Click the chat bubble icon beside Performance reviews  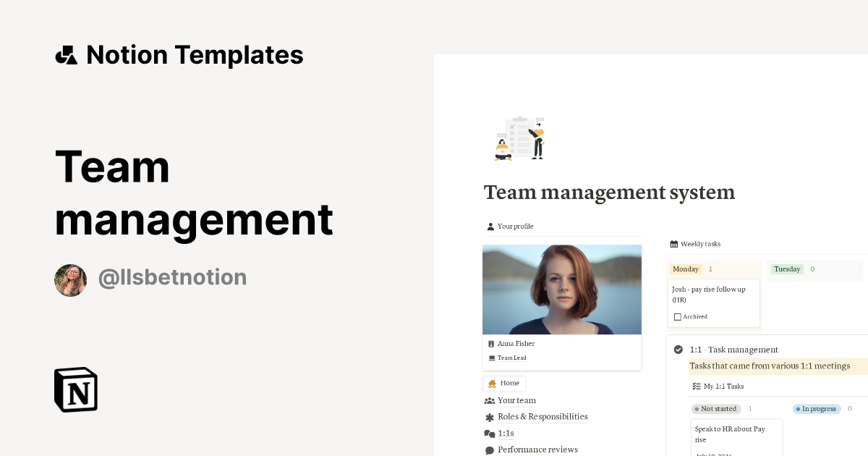pos(490,449)
